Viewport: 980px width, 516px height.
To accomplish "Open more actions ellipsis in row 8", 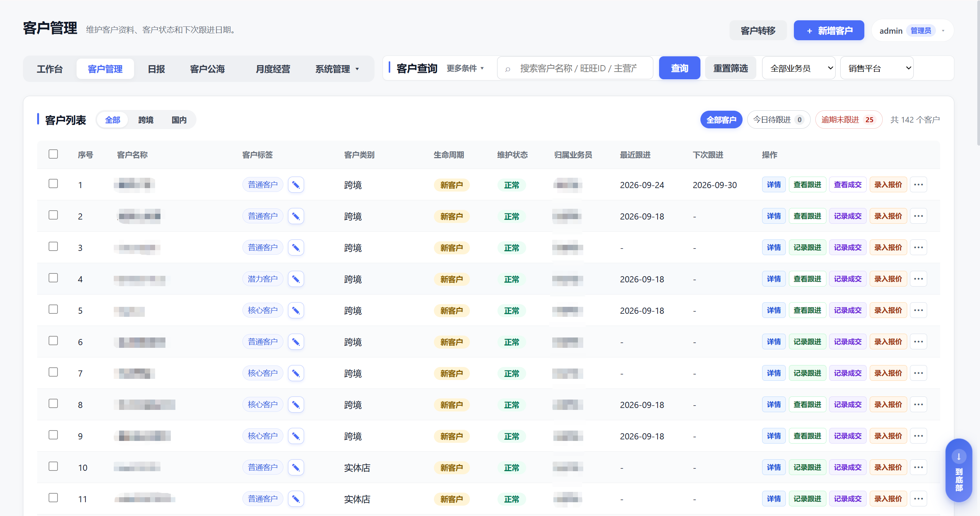I will click(x=918, y=405).
